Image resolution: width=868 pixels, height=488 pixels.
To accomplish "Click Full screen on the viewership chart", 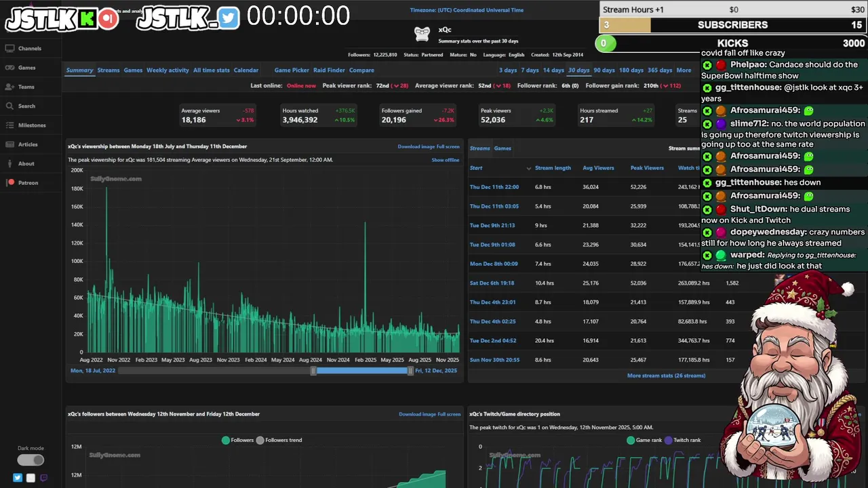I will pyautogui.click(x=448, y=146).
